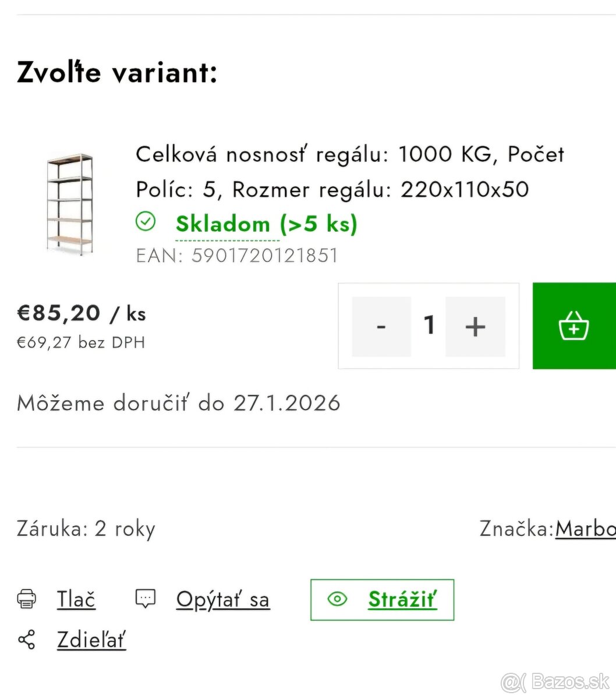The height and width of the screenshot is (699, 616).
Task: Click the share icon next to Zdieľať
Action: [26, 639]
